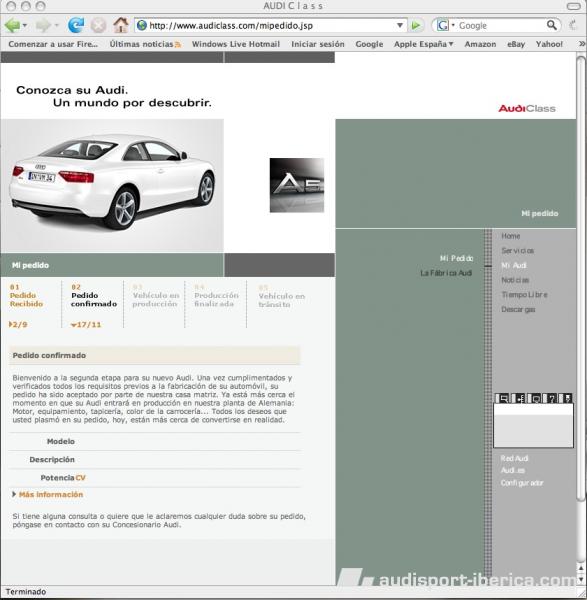Image resolution: width=587 pixels, height=600 pixels.
Task: Open the 'Comenzar a usar Fire...' bookmark
Action: pyautogui.click(x=53, y=44)
